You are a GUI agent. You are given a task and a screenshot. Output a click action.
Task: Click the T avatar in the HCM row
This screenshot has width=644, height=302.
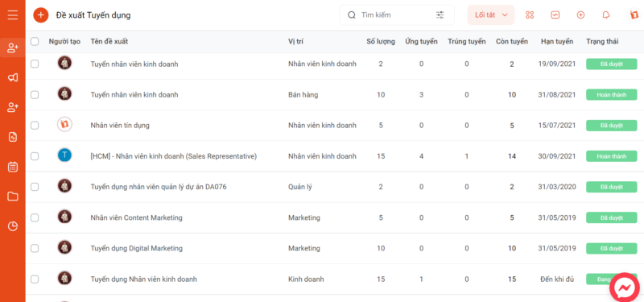[x=64, y=155]
